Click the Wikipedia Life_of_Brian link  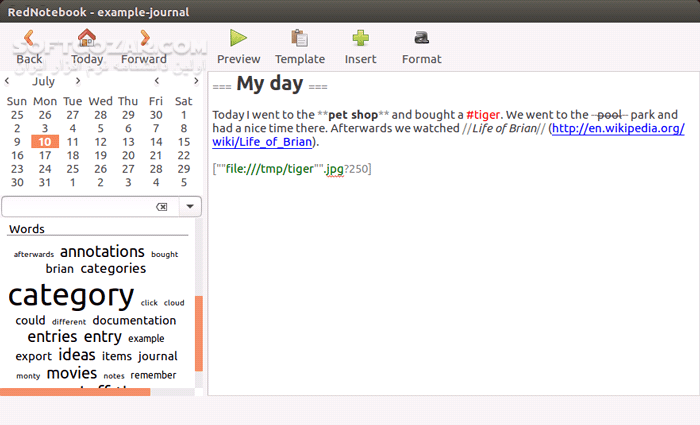[617, 129]
